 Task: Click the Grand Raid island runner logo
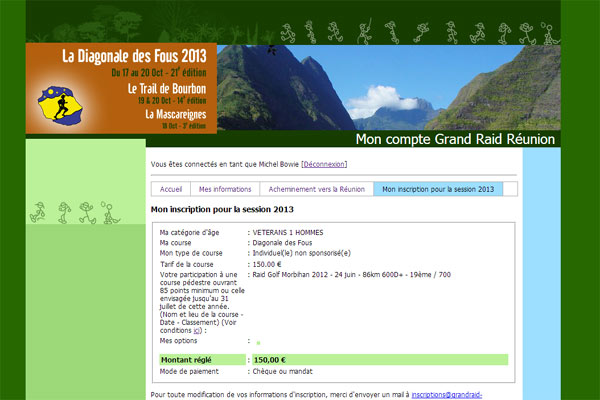[60, 106]
